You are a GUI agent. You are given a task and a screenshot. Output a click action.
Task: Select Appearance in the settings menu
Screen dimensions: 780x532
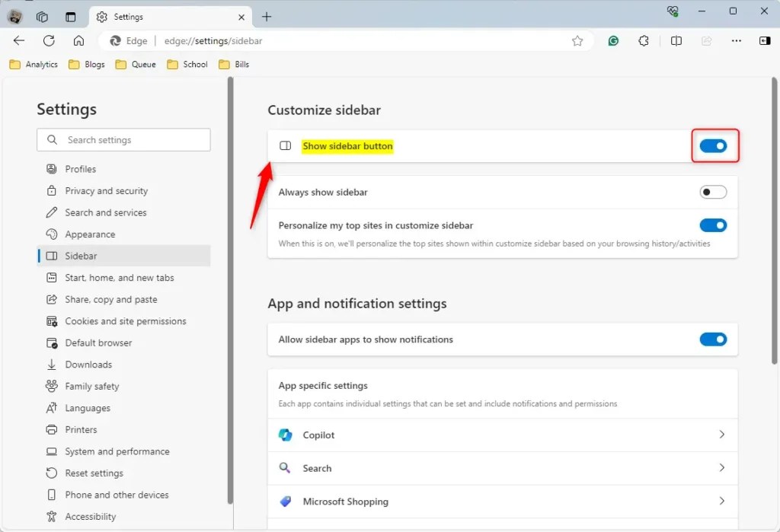click(x=88, y=234)
